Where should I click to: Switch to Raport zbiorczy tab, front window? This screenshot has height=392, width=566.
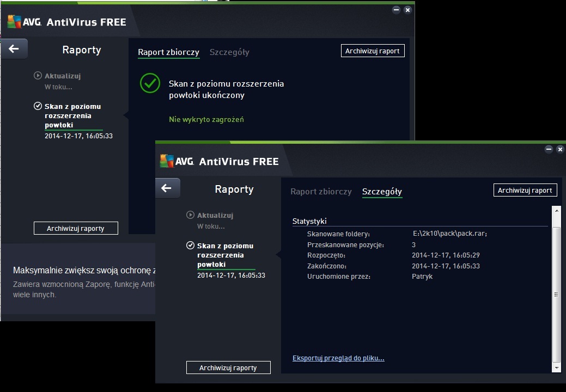321,192
